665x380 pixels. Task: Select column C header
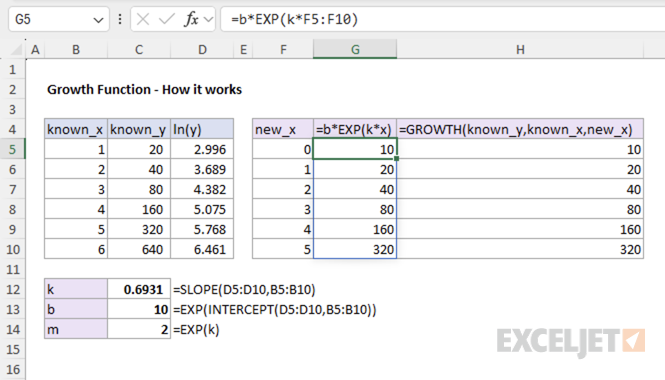pyautogui.click(x=139, y=50)
